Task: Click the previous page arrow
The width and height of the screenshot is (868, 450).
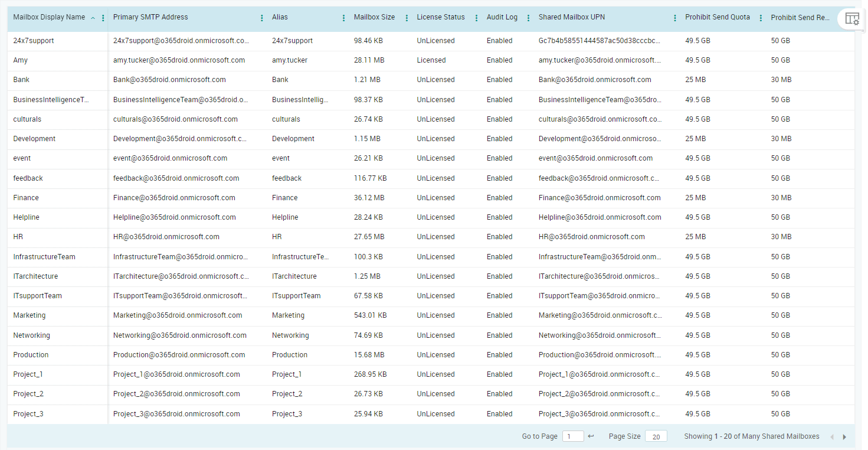Action: 832,437
